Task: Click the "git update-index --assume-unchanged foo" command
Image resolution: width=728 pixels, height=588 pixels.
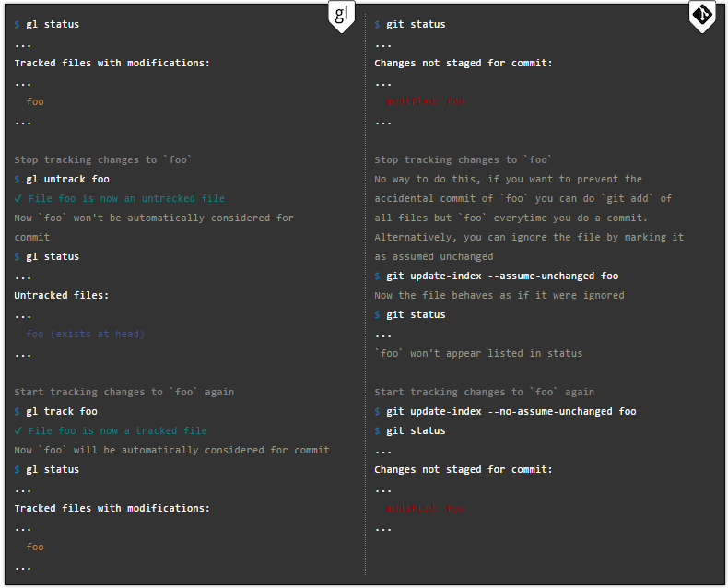Action: (x=502, y=276)
